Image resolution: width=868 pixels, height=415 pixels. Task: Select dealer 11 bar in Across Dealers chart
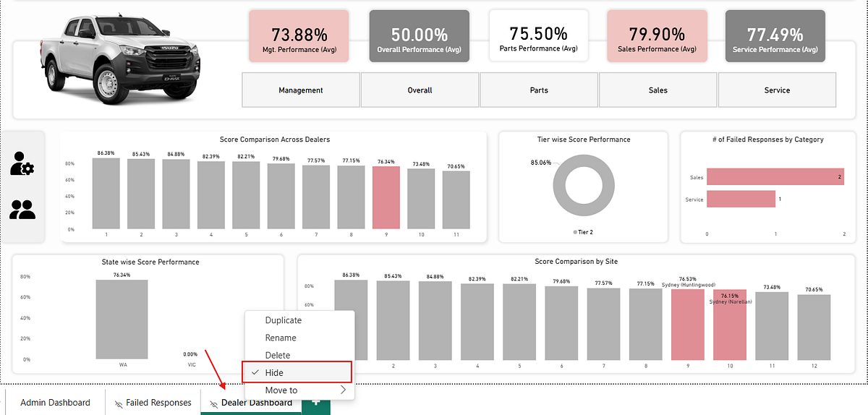pos(456,200)
